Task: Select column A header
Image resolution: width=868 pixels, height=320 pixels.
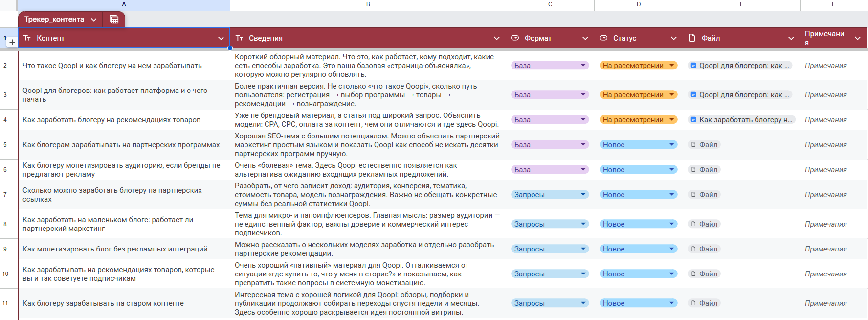Action: click(124, 4)
